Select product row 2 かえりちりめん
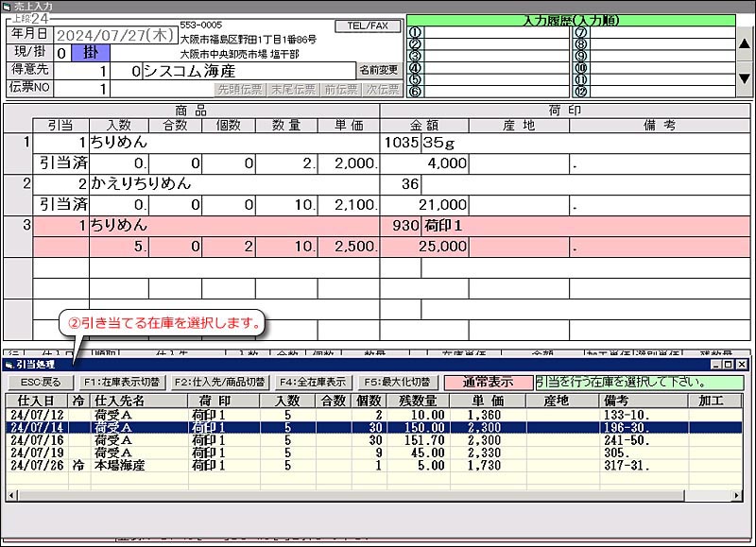This screenshot has width=756, height=547. (x=189, y=183)
